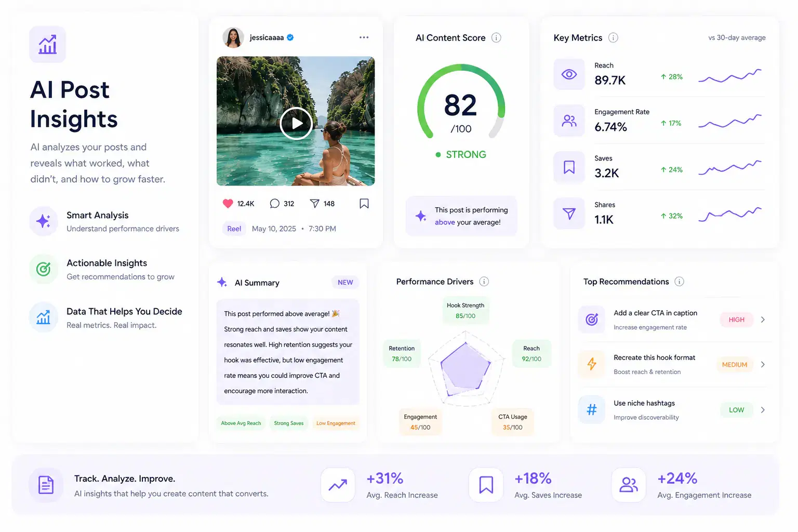798x532 pixels.
Task: Click the Reach trend sparkline chart
Action: coord(730,76)
